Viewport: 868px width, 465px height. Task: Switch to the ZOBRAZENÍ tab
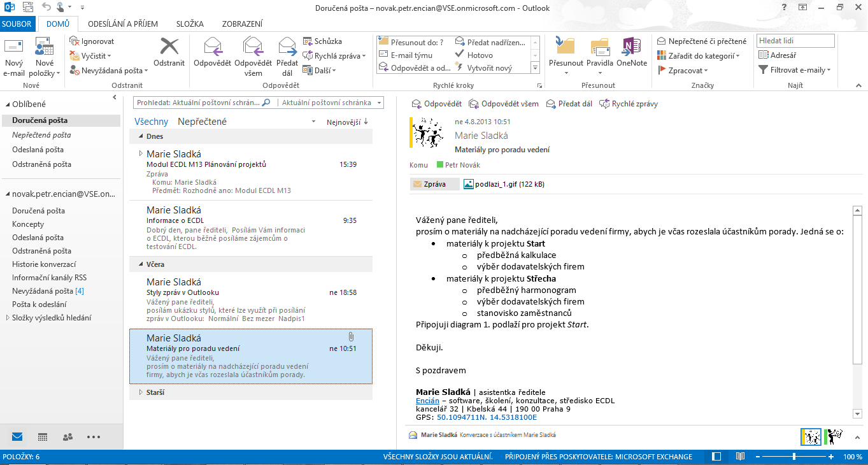pyautogui.click(x=242, y=24)
